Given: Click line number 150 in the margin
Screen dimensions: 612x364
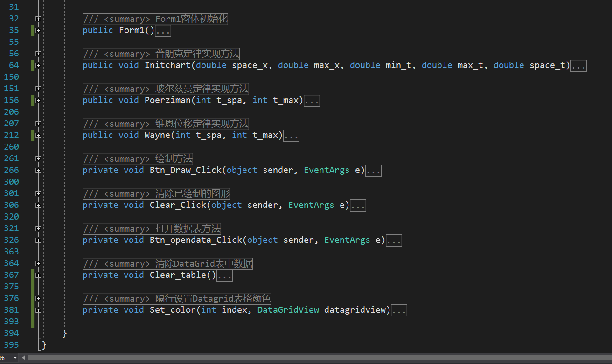Looking at the screenshot, I should pos(11,77).
